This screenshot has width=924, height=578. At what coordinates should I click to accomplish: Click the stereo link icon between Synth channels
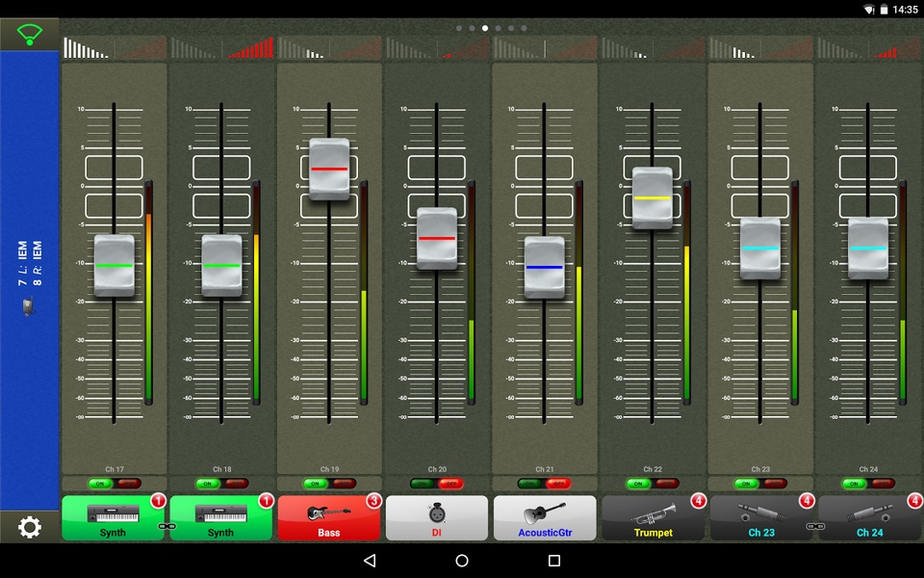[167, 527]
